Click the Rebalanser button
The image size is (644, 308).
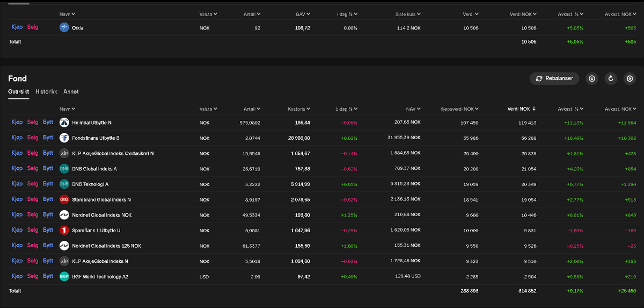555,78
